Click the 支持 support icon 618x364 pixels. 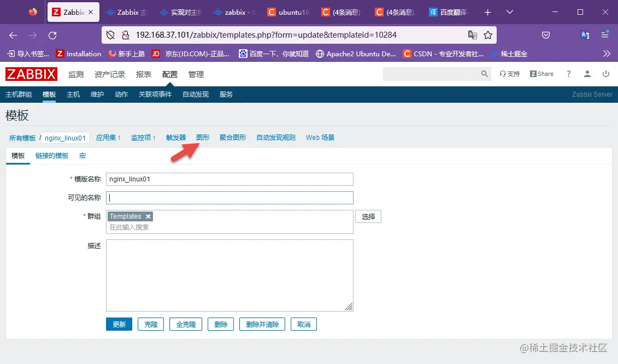508,73
